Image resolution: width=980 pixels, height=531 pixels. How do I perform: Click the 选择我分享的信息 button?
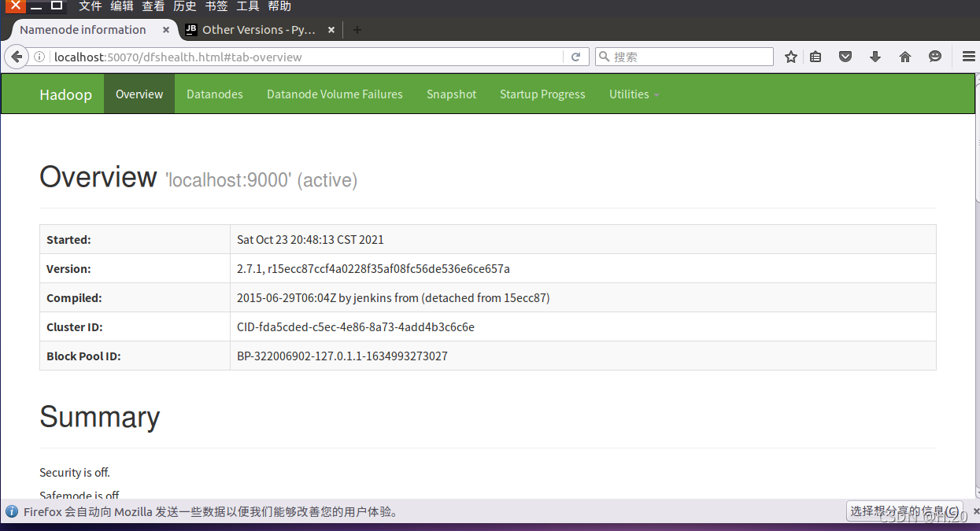coord(905,511)
